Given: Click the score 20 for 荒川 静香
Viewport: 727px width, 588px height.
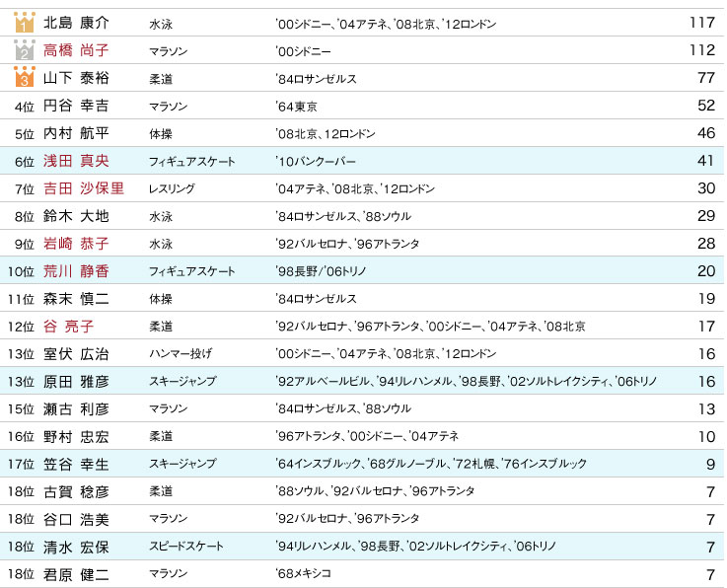Looking at the screenshot, I should (x=706, y=270).
